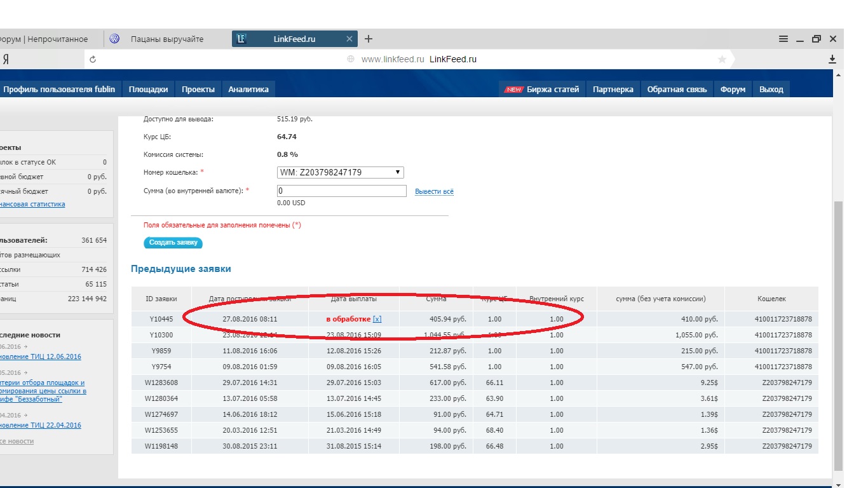Click request ID W1253655
868x488 pixels.
pos(161,430)
